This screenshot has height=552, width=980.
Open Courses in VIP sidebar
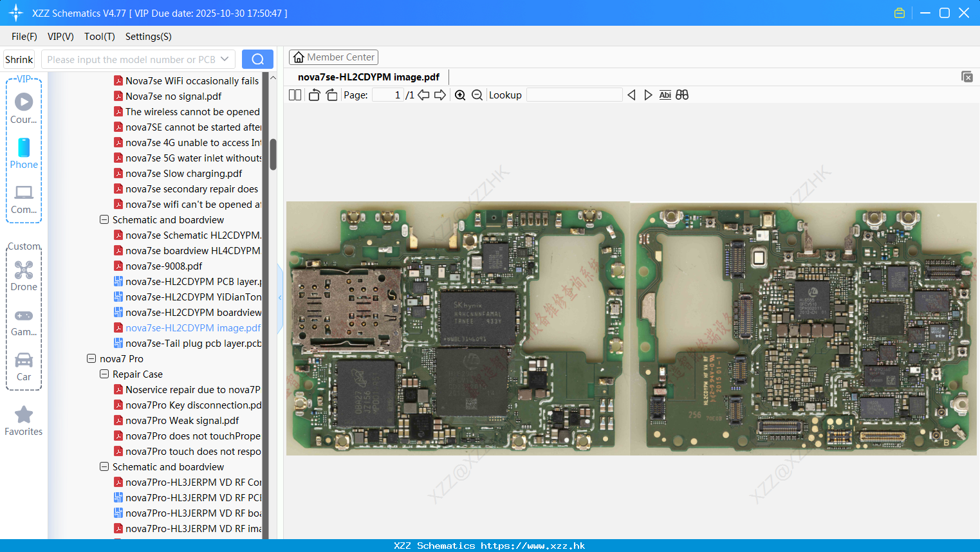click(x=24, y=108)
